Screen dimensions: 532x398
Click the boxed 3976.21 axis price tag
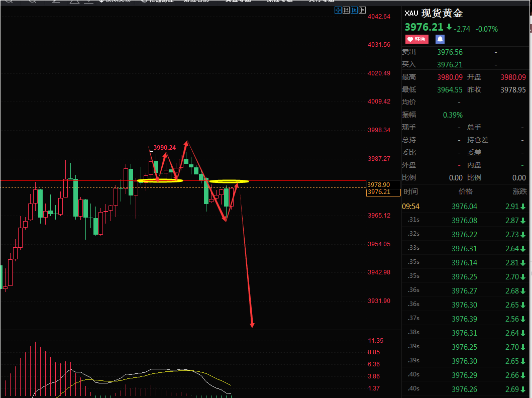tap(383, 192)
